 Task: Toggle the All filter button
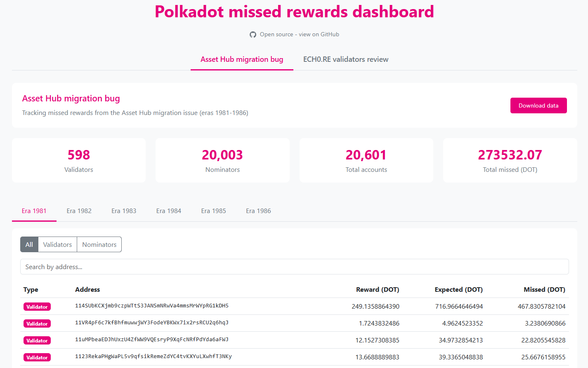coord(29,244)
